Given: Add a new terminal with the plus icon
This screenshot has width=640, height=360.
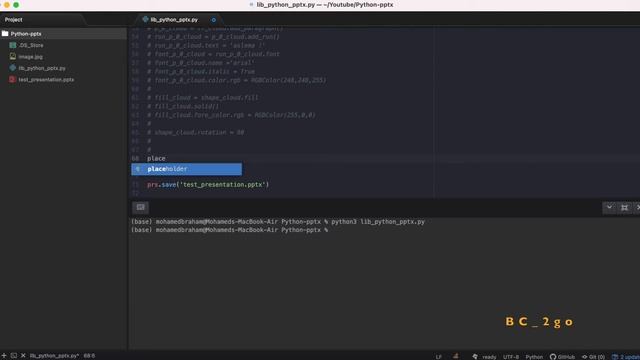Looking at the screenshot, I should (4, 356).
